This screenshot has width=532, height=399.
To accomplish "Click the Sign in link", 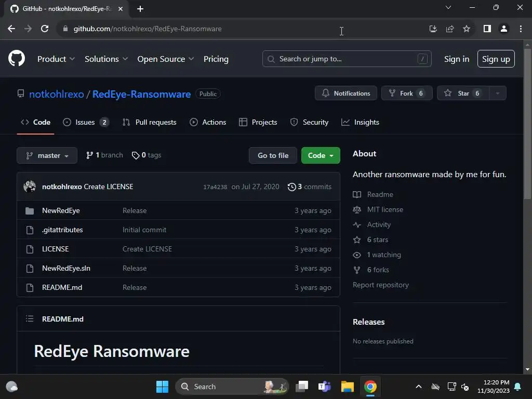I will click(x=457, y=59).
